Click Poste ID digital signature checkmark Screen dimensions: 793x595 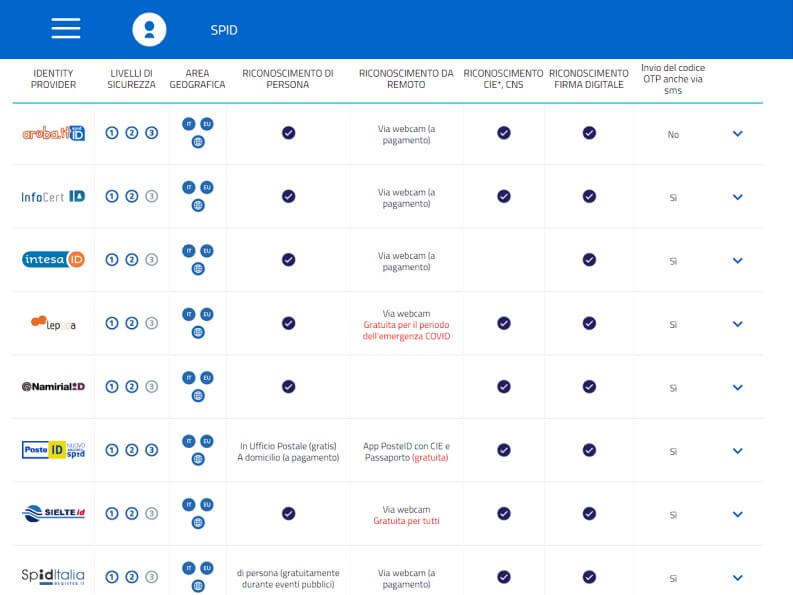(x=589, y=450)
